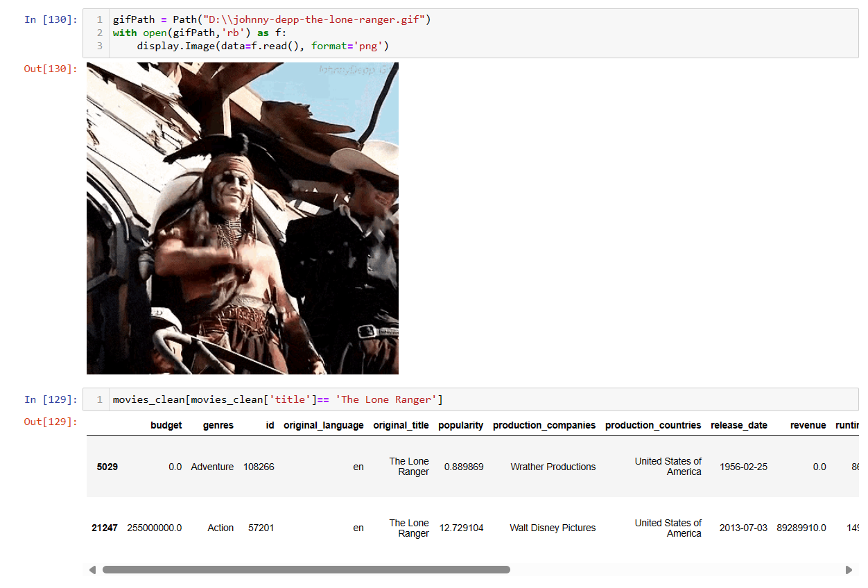Click the left arrow of the table scrollbar
The height and width of the screenshot is (588, 868).
[x=92, y=570]
